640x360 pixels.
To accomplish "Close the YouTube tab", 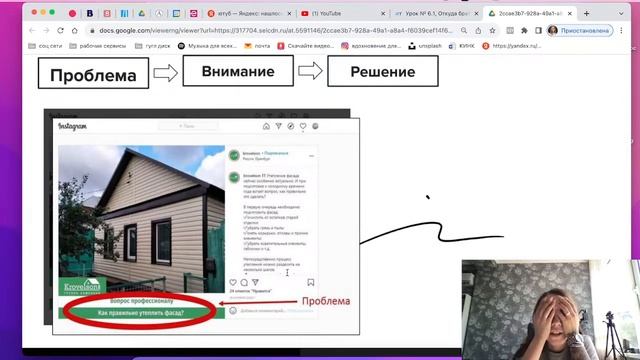I will coord(383,13).
